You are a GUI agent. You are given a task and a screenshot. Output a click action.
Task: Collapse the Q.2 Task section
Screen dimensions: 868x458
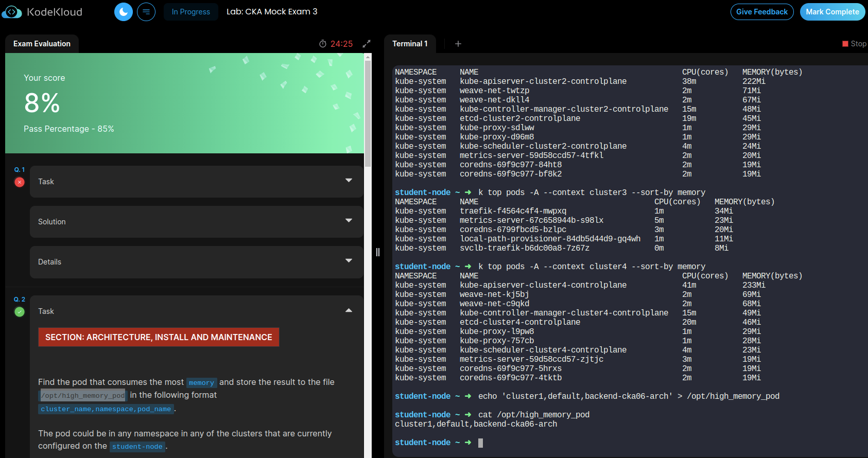pos(349,311)
